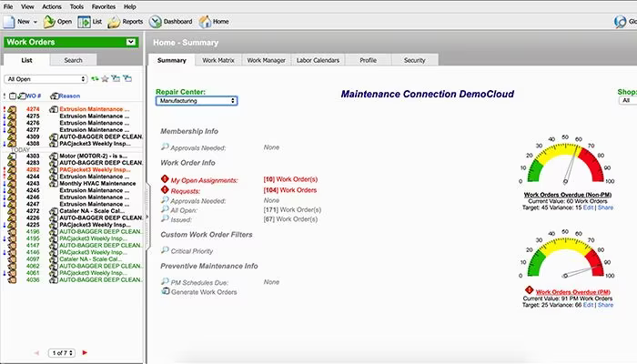Sort the list by WO # column
The width and height of the screenshot is (637, 364).
click(34, 96)
